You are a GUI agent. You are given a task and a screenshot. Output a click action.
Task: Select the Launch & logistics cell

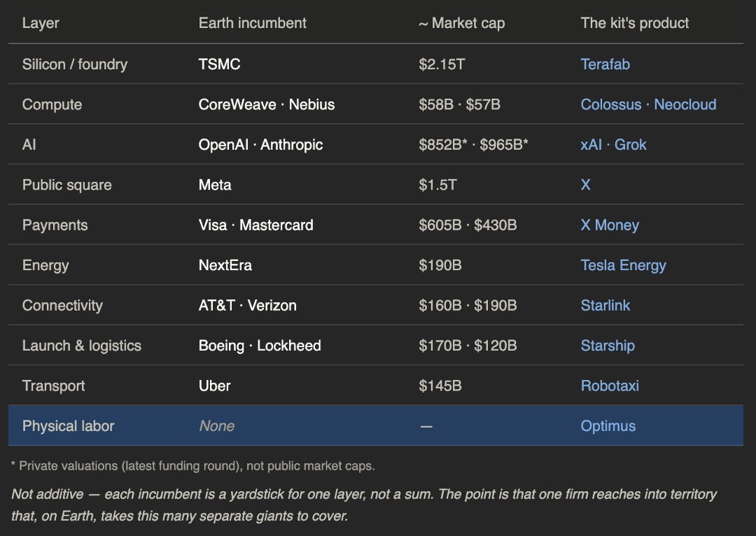pos(81,346)
